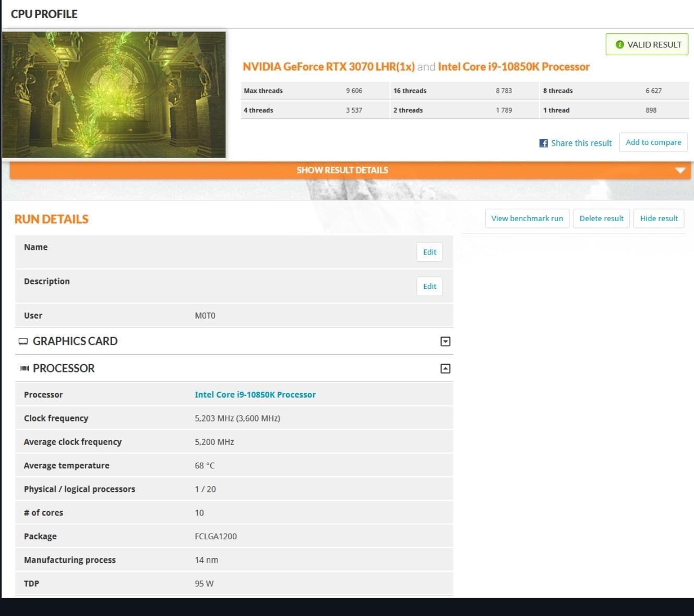
Task: Click the clock frequency value 5,203 MHz (3,600 MHz)
Action: (237, 418)
